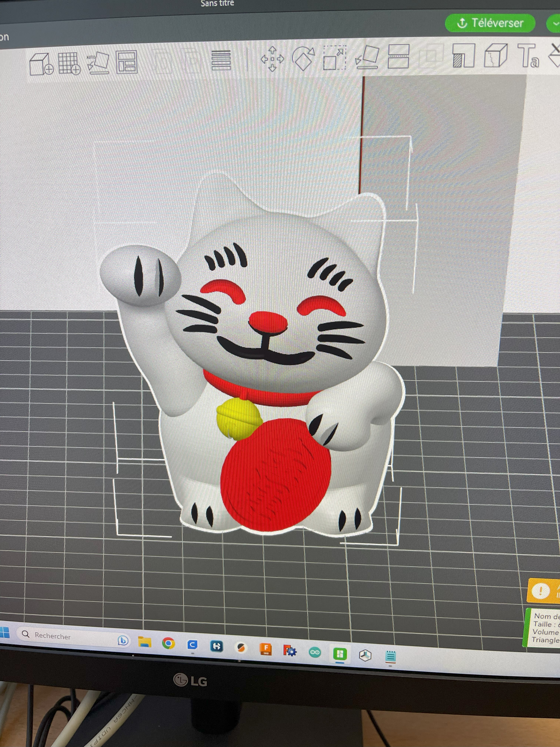Open the round black-and-orange taskbar app

tap(241, 647)
